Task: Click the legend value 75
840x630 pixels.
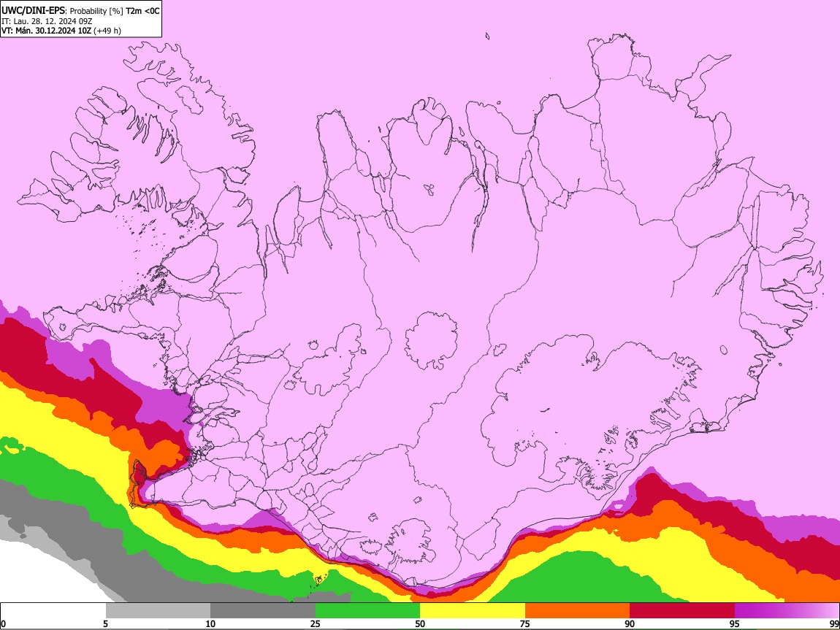Action: [x=525, y=623]
